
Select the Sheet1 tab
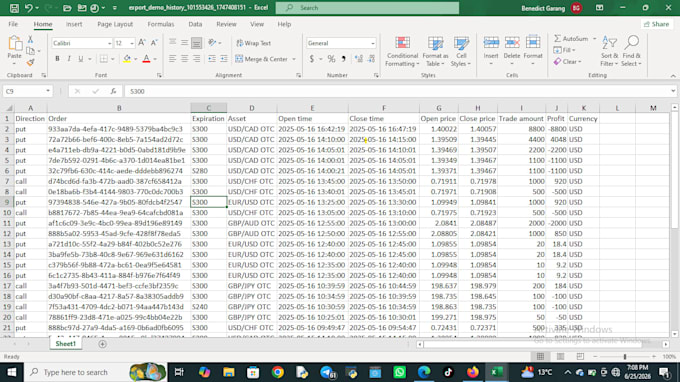point(65,344)
